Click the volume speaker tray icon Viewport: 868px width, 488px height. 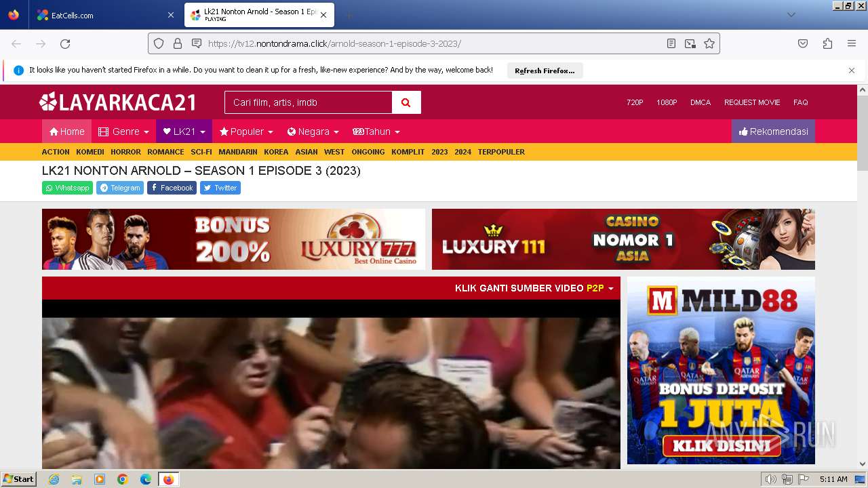[771, 479]
